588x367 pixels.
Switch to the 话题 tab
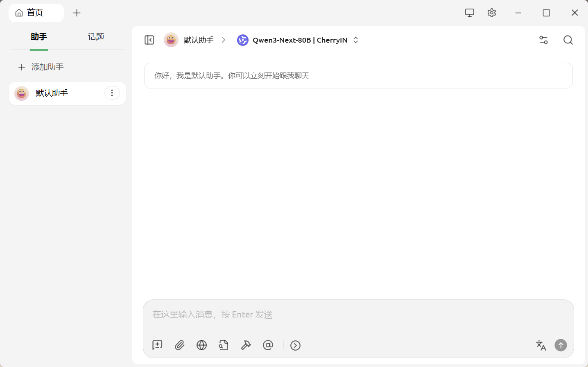[x=96, y=37]
